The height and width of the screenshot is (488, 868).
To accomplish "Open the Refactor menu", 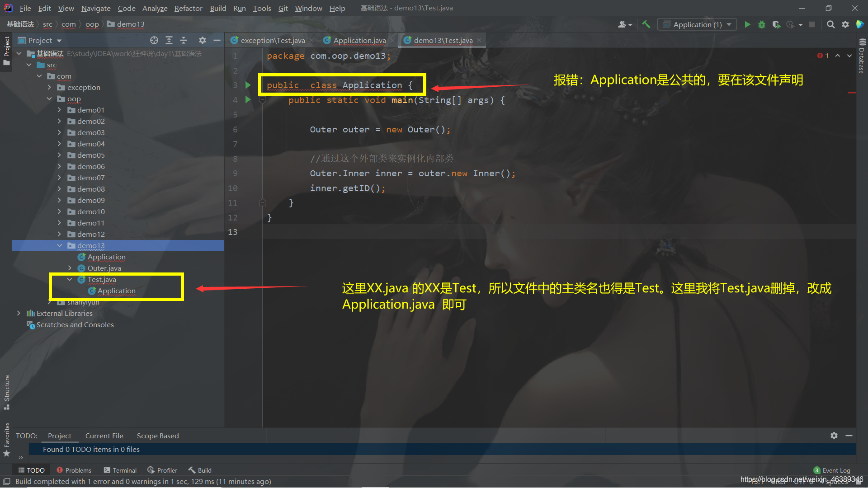I will [188, 8].
